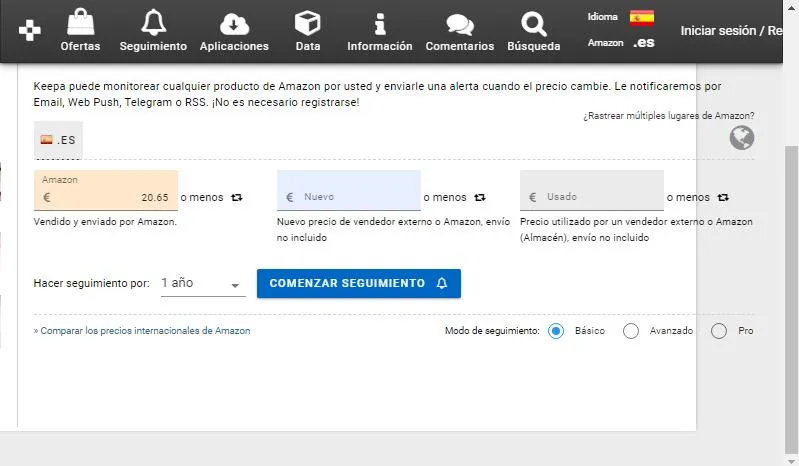Click the globe icon for multiple Amazon locales

(x=741, y=138)
